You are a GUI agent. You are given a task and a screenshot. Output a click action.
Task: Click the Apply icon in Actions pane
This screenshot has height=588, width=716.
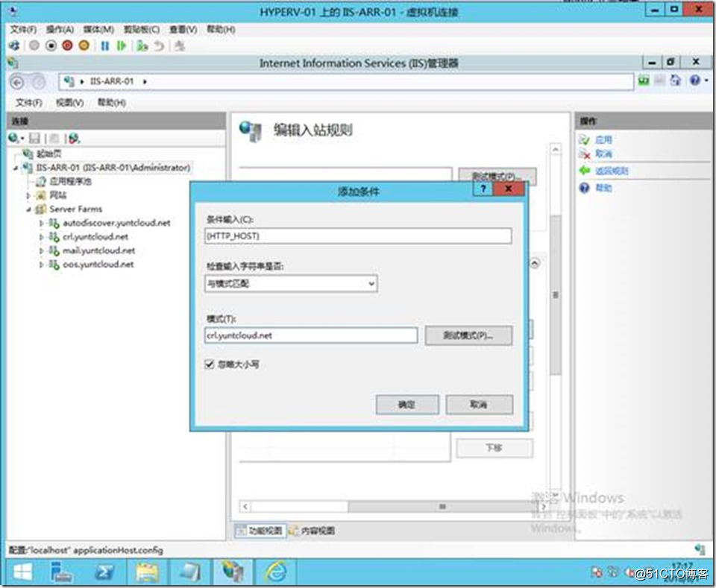tap(584, 139)
